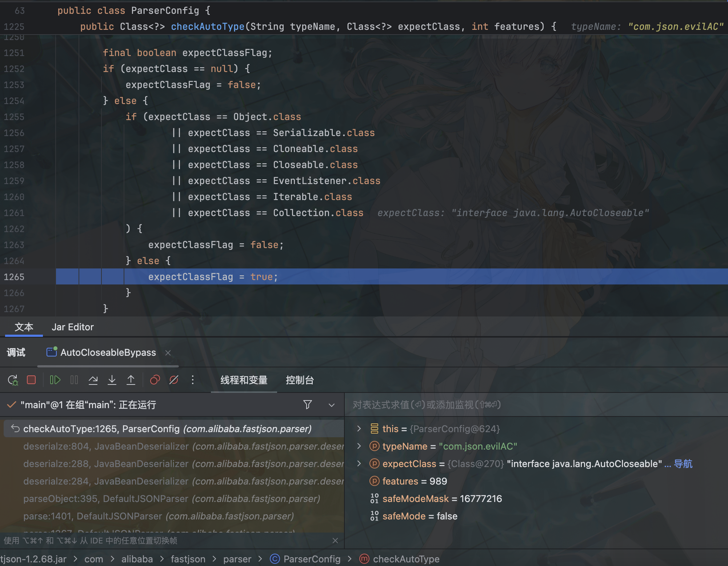Click the Step Out icon
The width and height of the screenshot is (728, 566).
pyautogui.click(x=131, y=380)
